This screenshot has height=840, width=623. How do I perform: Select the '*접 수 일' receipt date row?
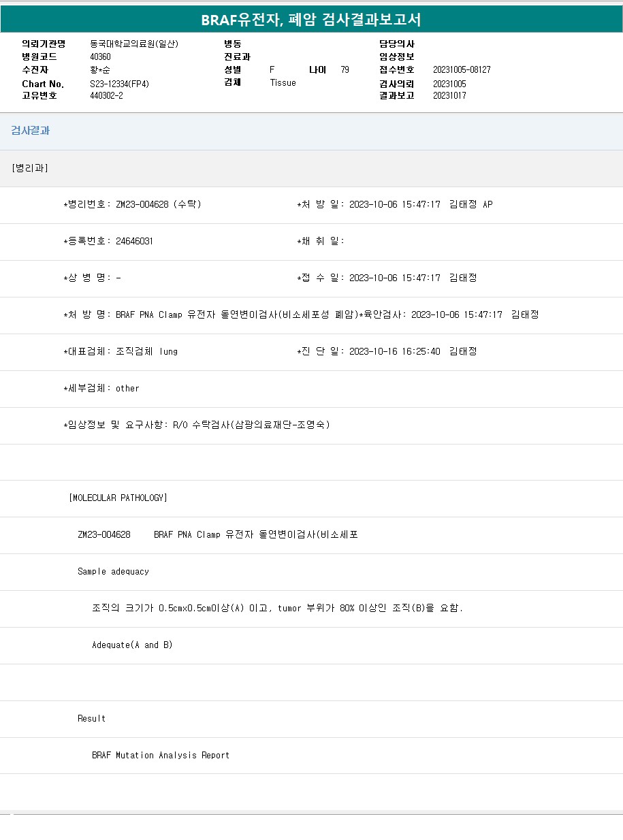click(387, 278)
